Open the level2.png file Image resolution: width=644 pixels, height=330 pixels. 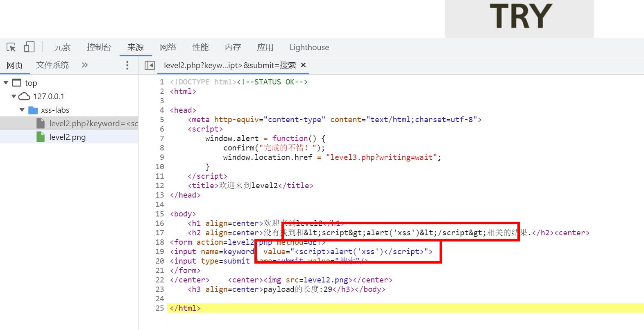(x=67, y=137)
